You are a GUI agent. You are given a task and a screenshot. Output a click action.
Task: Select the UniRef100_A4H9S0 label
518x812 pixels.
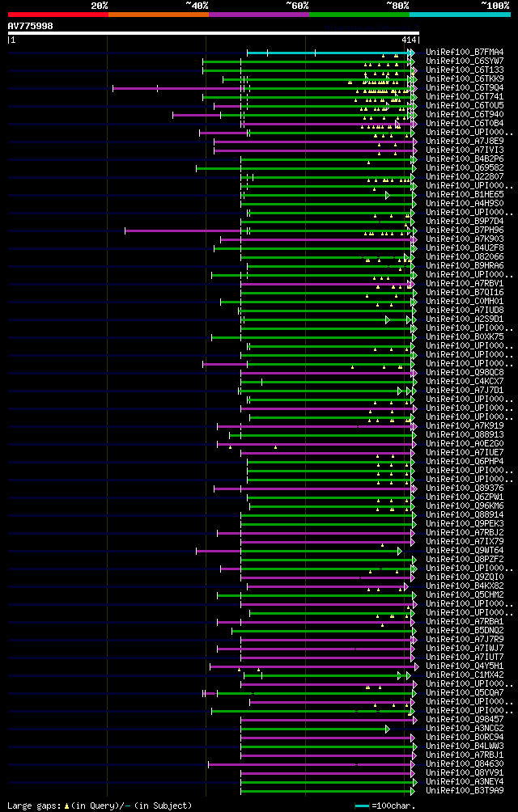click(x=464, y=204)
